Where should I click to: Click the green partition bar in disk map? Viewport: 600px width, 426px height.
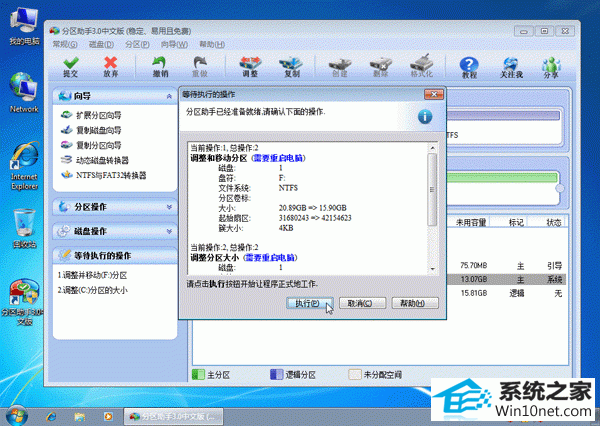502,178
